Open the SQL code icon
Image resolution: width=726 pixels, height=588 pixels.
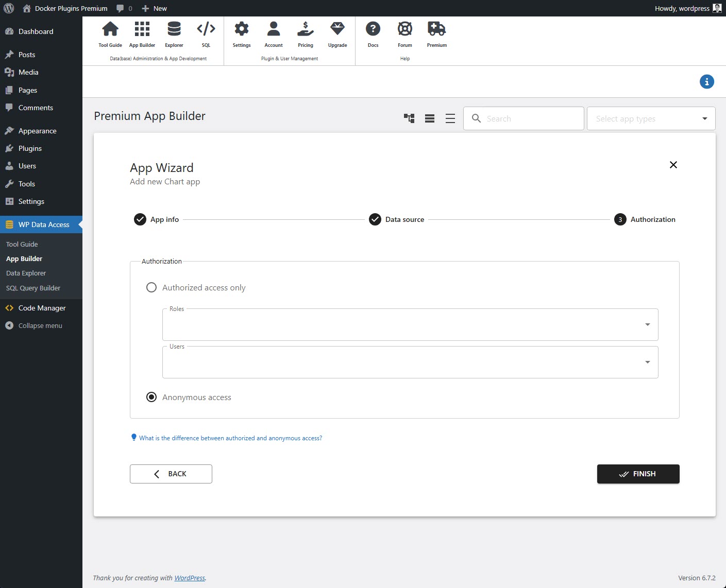206,29
